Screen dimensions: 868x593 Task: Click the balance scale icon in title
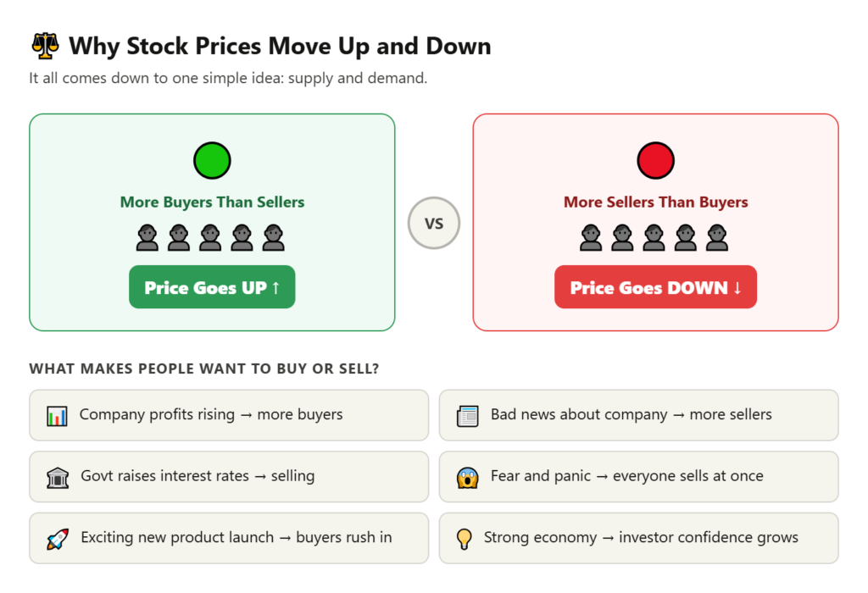point(44,45)
